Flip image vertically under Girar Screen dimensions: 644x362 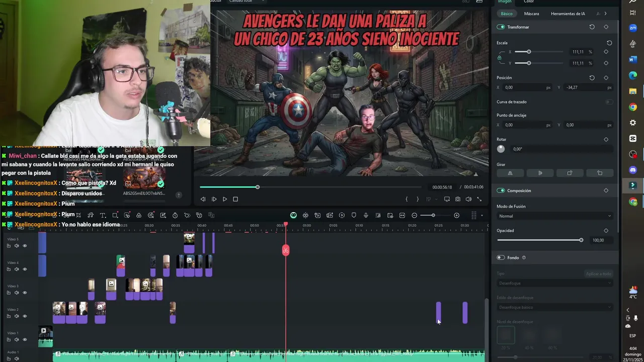point(540,173)
